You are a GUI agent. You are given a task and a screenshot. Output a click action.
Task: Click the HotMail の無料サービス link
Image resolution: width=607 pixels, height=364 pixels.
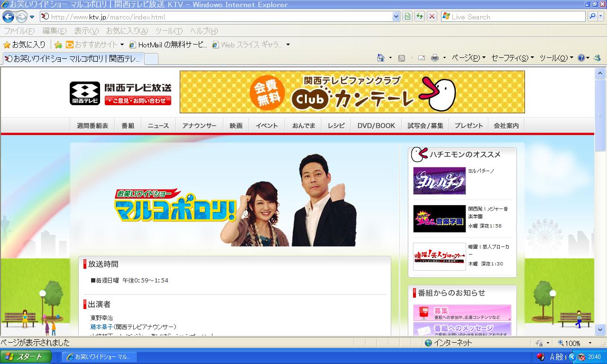pyautogui.click(x=169, y=45)
